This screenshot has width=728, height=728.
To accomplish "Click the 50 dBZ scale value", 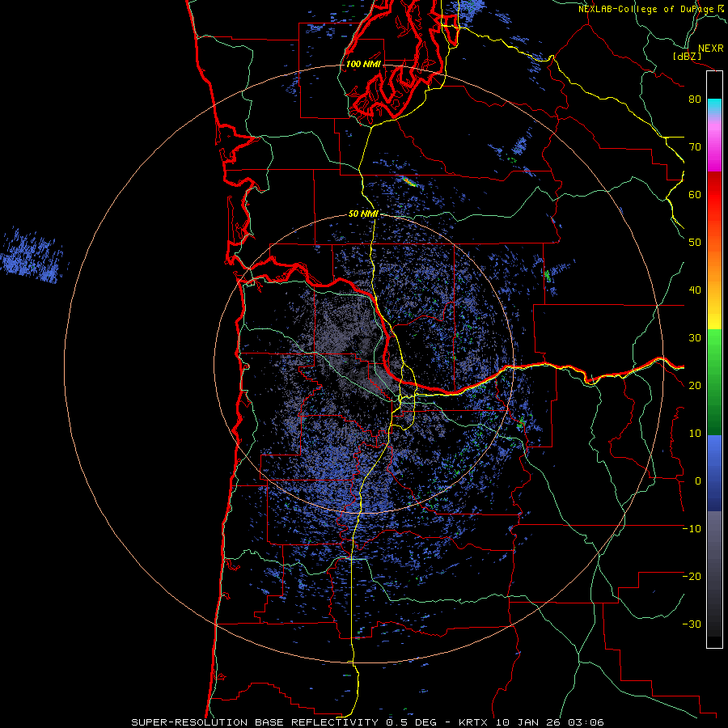I will (x=695, y=243).
